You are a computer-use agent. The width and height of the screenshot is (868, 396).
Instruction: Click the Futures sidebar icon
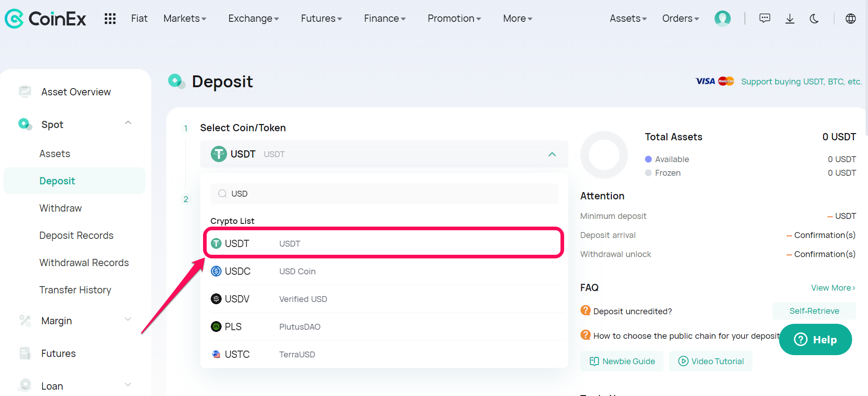(x=25, y=353)
